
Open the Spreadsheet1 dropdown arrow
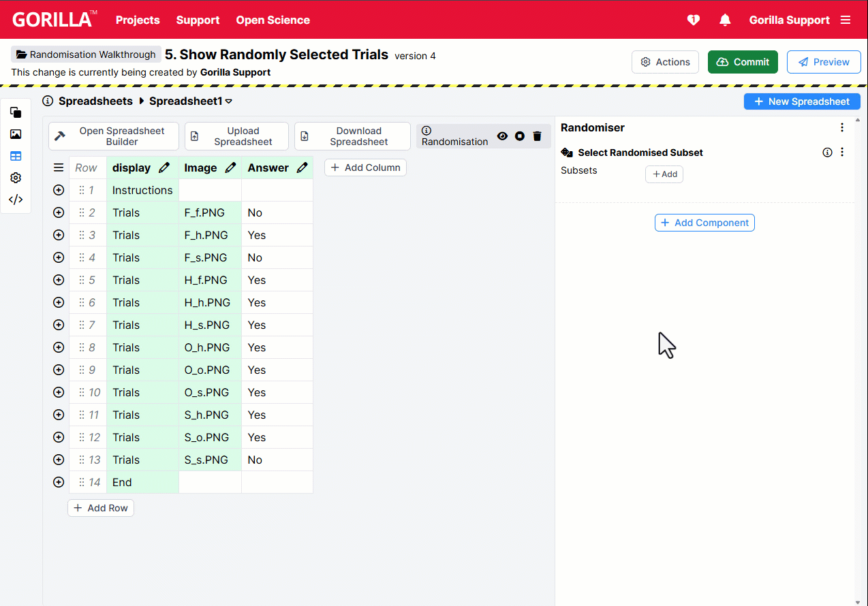pos(230,101)
